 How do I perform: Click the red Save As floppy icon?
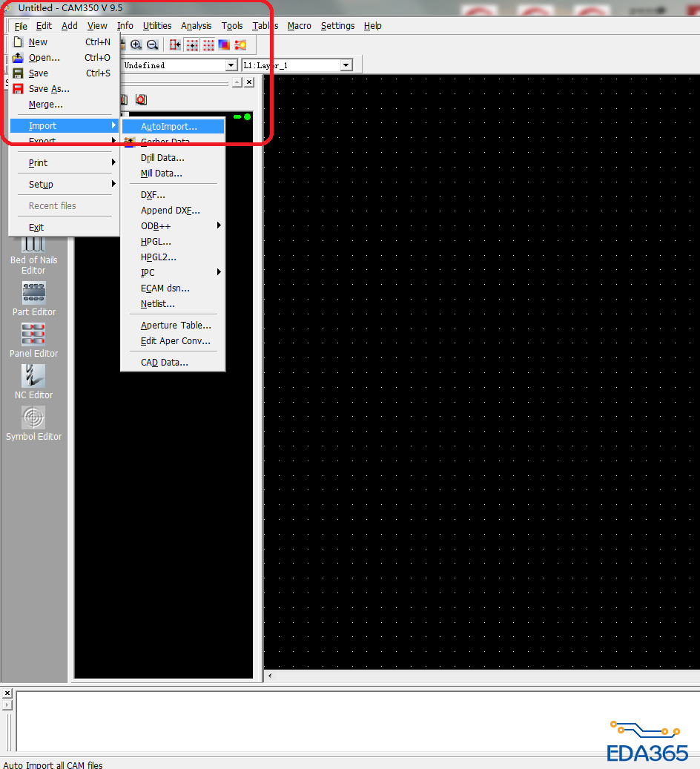point(18,89)
